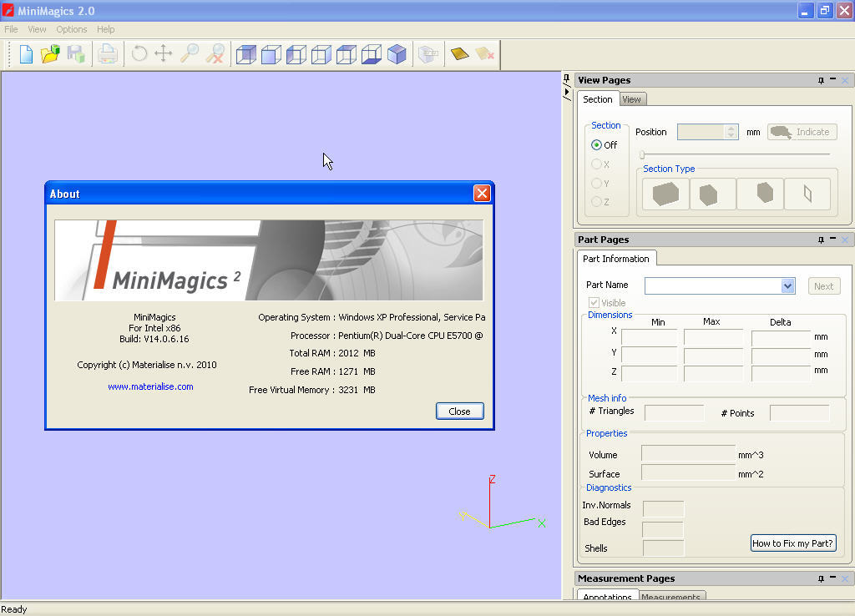Screen dimensions: 855x616
Task: Click the flat plane Section Type icon
Action: (x=807, y=194)
